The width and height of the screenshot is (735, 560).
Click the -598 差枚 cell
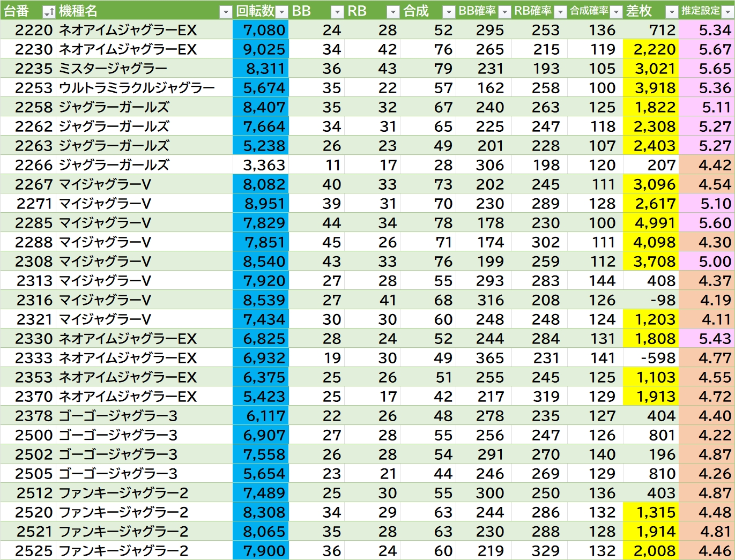pyautogui.click(x=651, y=358)
